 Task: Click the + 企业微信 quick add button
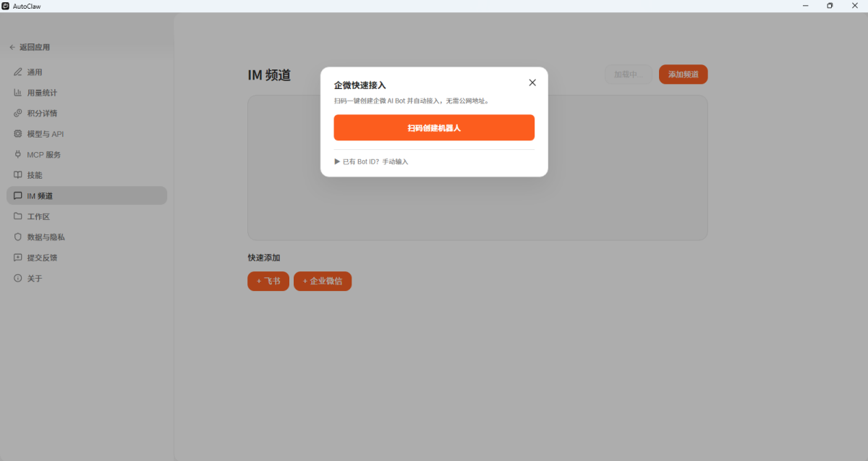323,281
